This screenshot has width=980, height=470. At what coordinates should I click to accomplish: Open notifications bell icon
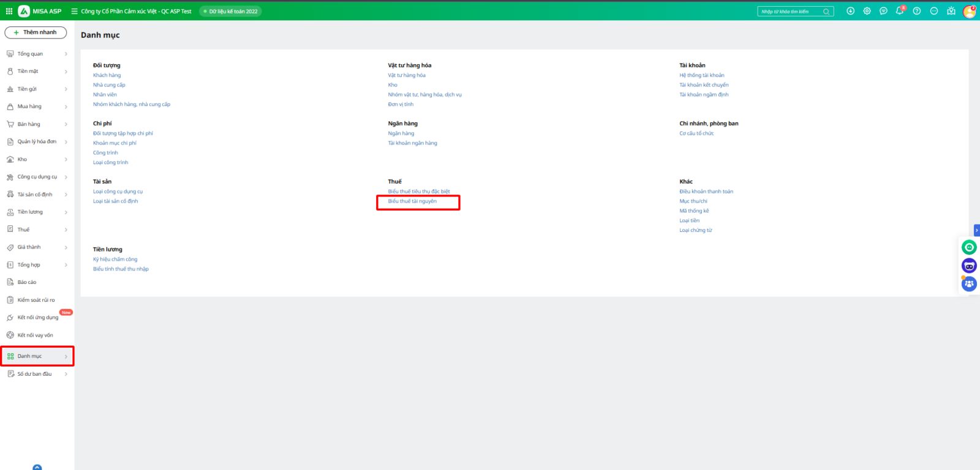click(899, 11)
